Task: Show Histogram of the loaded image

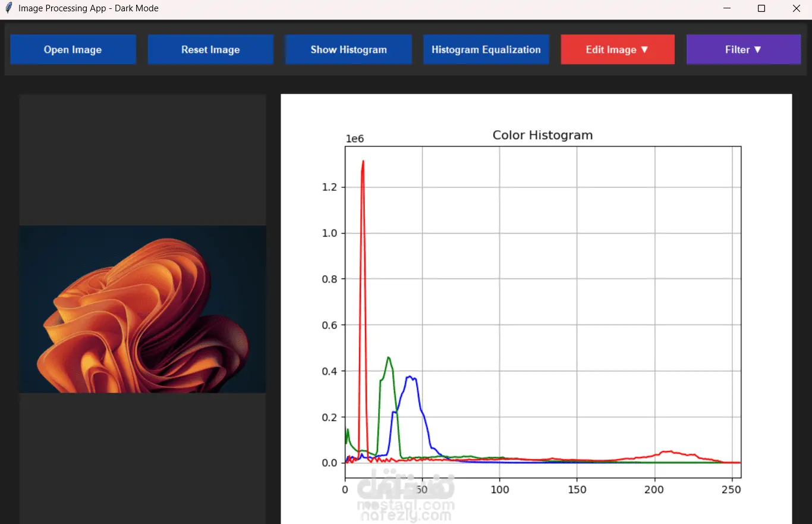Action: pyautogui.click(x=348, y=49)
